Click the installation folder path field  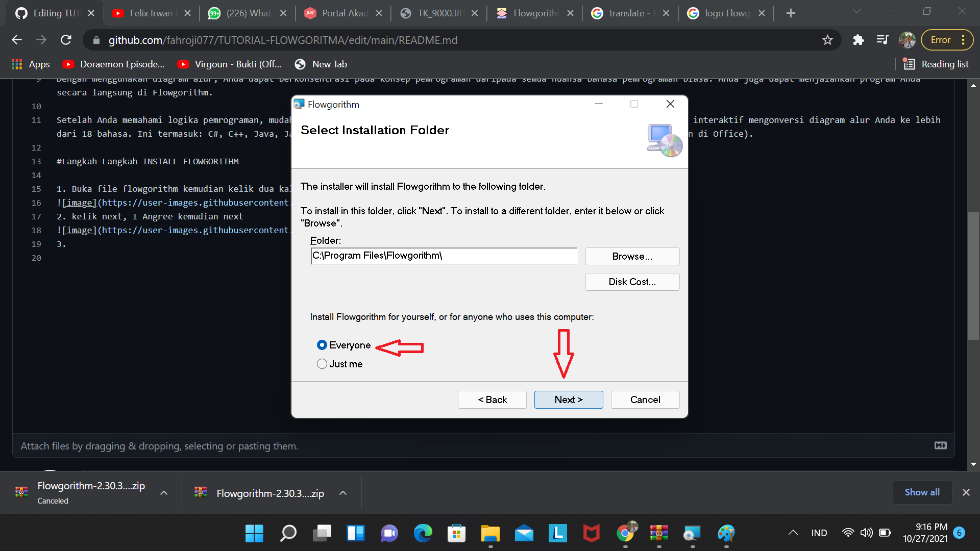443,256
